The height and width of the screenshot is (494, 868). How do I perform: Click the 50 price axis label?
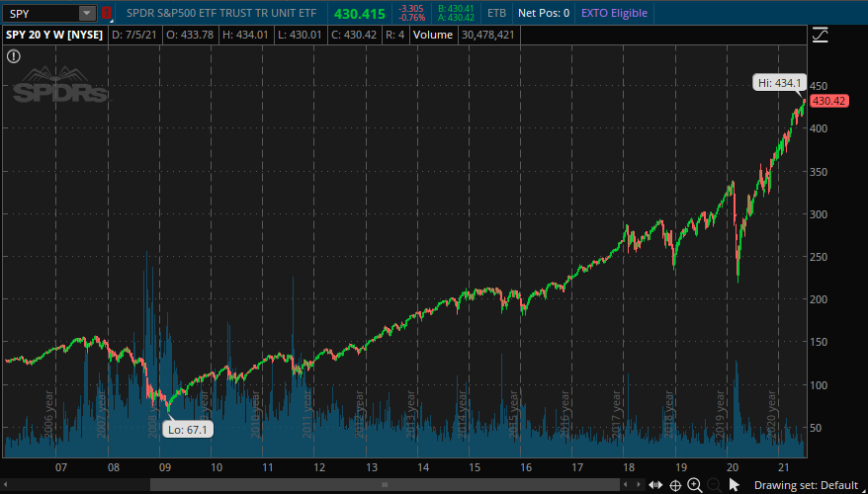[x=818, y=428]
